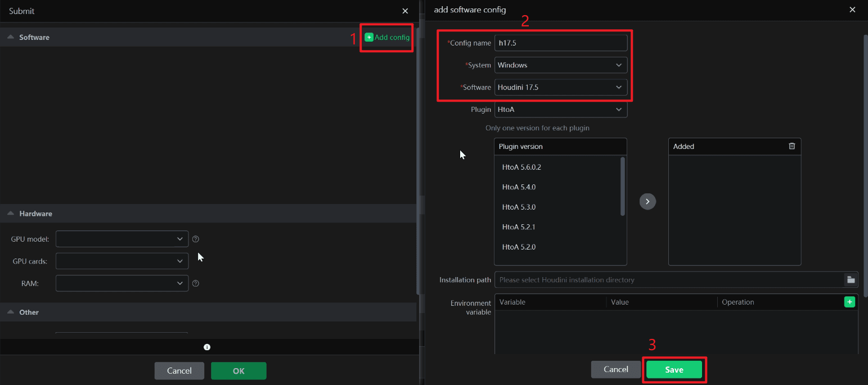Select HtoA 5.3.0 in plugin list
The height and width of the screenshot is (385, 868).
coord(519,207)
